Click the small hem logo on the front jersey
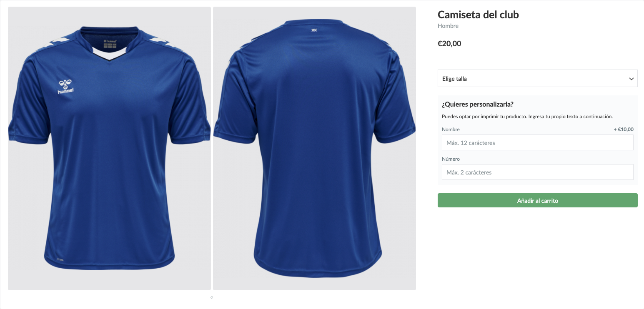 tap(60, 260)
